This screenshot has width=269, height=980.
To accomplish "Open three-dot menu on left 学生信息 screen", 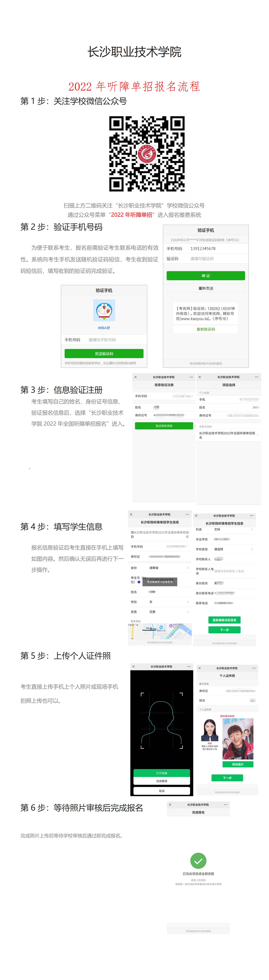I will 187,514.
